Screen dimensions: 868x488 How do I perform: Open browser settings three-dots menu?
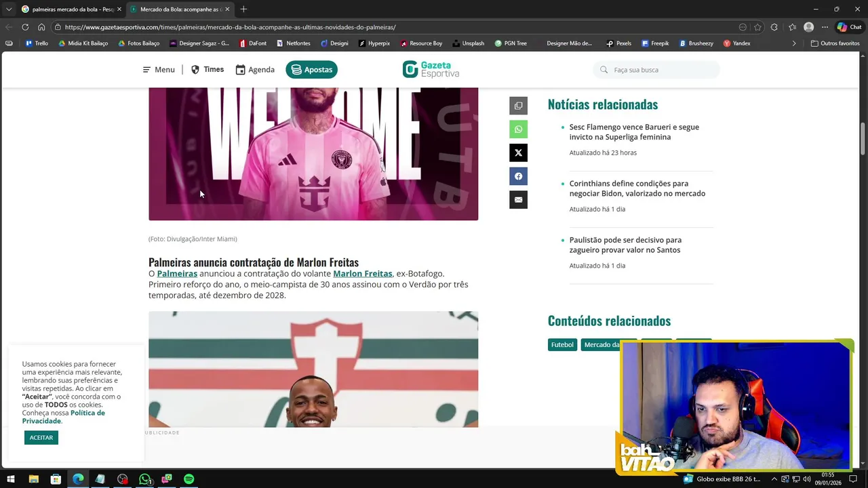tap(825, 27)
